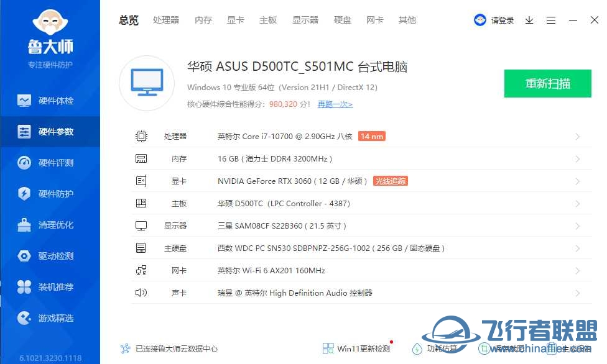
Task: Open 硬件评测 sidebar section
Action: [50, 163]
